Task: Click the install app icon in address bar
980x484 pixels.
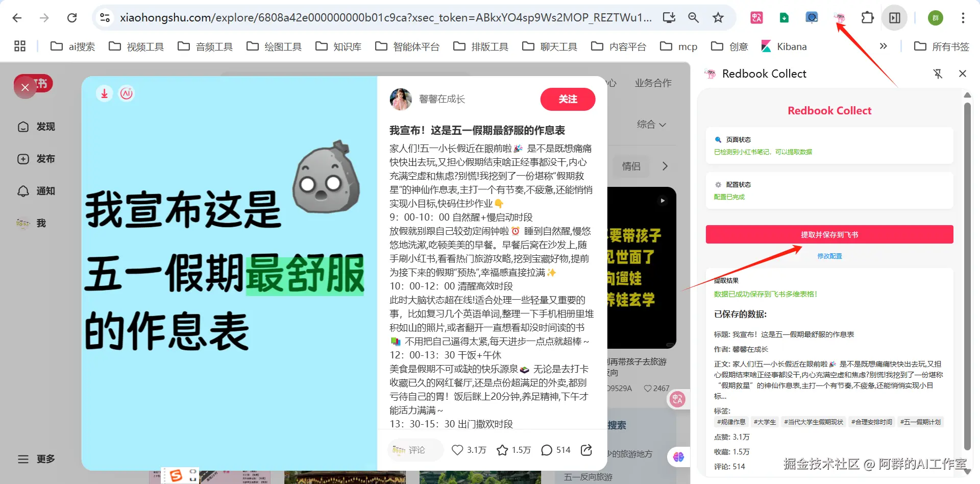Action: [x=669, y=18]
